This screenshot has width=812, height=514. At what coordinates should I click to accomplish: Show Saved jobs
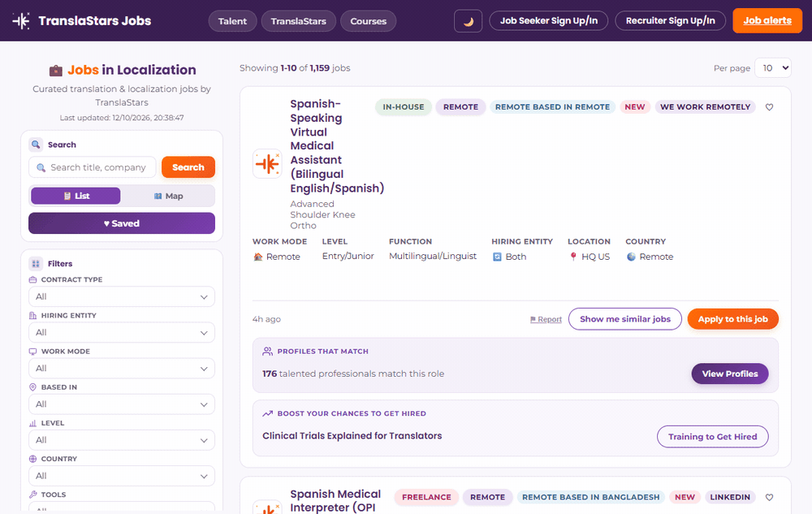pos(122,223)
